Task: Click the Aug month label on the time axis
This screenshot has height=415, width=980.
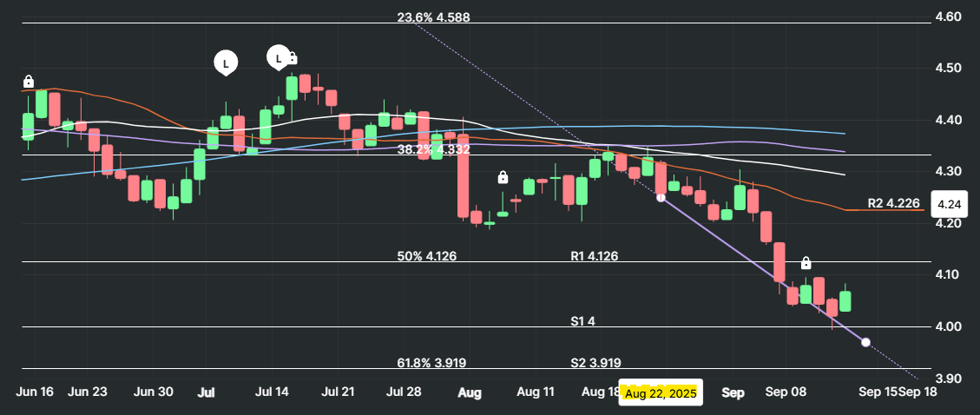Action: (469, 392)
